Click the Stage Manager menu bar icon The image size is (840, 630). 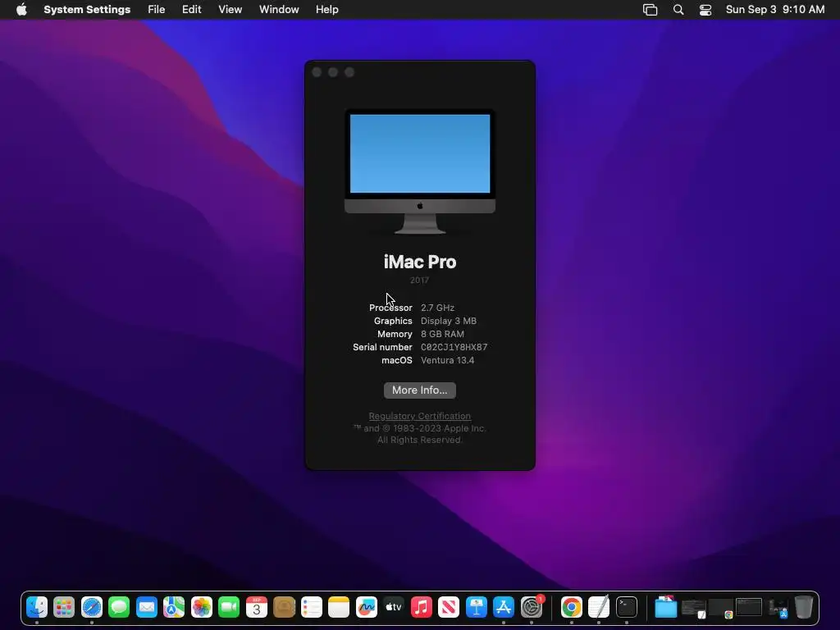[x=650, y=9]
